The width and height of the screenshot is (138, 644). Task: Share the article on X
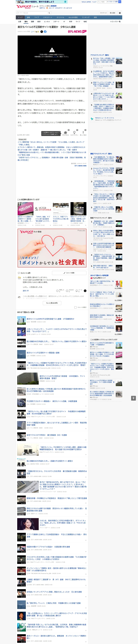[42, 32]
